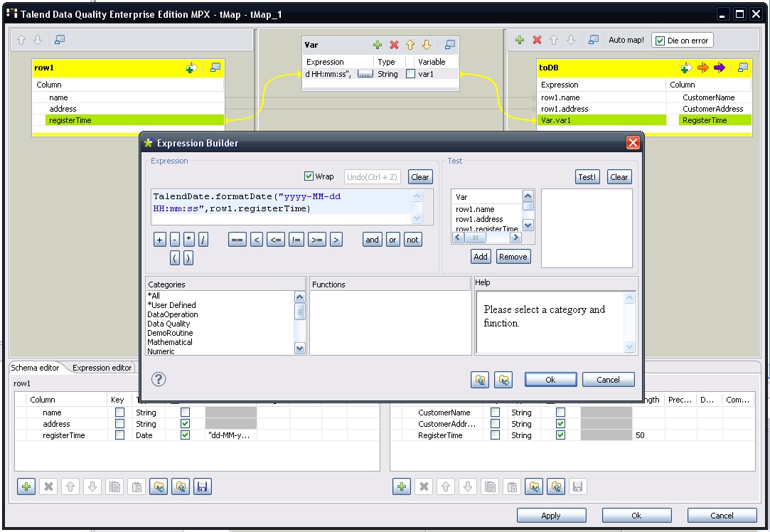Click the orange arrow icon in toDB header
This screenshot has height=532, width=770.
coord(703,68)
